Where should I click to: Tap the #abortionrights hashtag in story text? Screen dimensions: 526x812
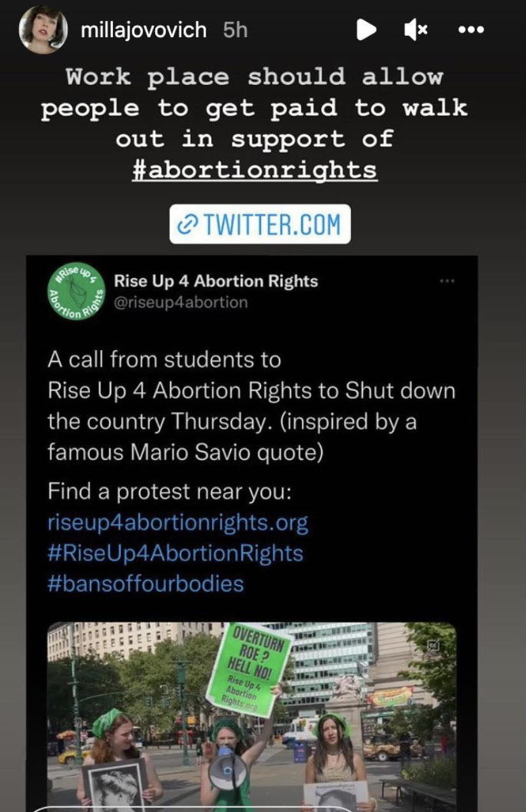[x=254, y=171]
